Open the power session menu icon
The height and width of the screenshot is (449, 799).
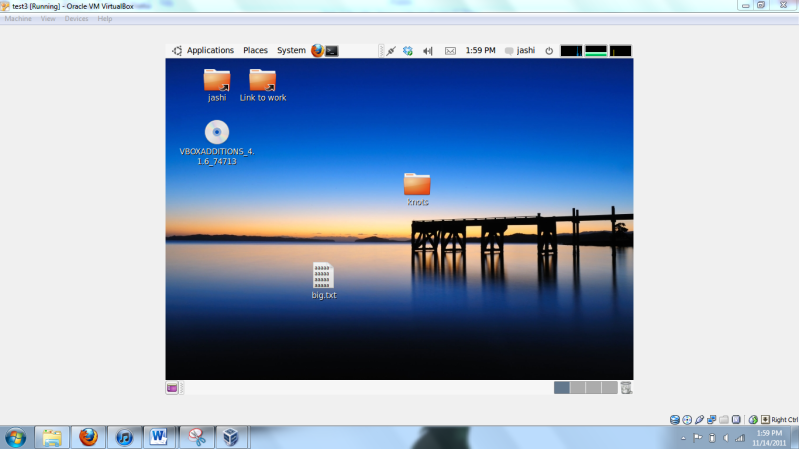[549, 50]
